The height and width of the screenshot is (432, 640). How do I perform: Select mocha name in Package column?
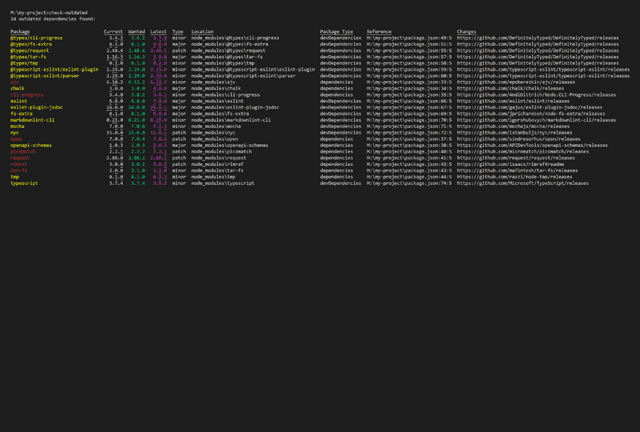click(18, 127)
